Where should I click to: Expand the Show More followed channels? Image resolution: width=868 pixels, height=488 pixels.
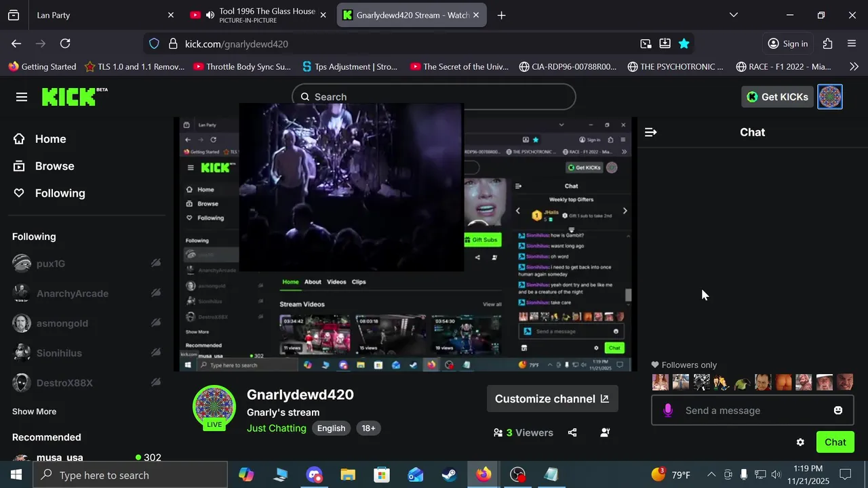[x=34, y=411]
